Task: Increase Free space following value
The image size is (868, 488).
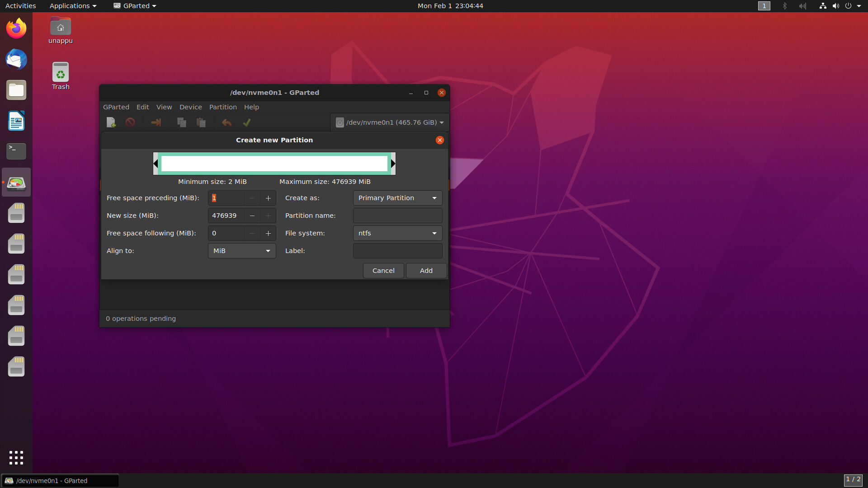Action: pyautogui.click(x=268, y=233)
